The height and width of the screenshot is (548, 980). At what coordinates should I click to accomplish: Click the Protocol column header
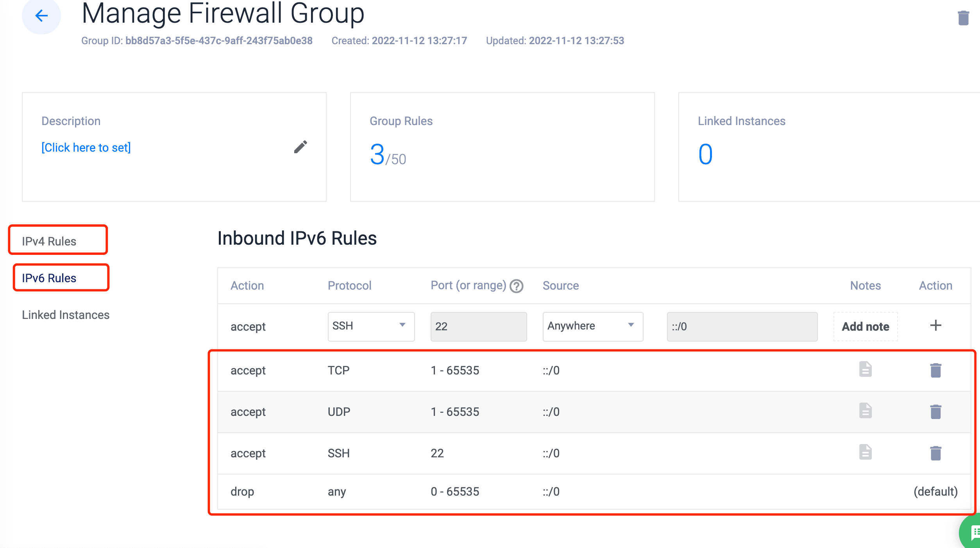(350, 285)
